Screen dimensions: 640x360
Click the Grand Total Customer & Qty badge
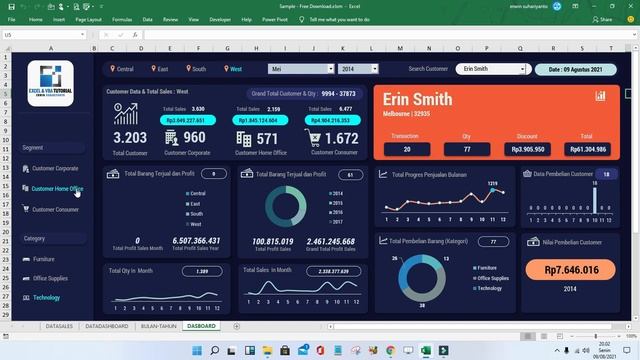tap(303, 93)
